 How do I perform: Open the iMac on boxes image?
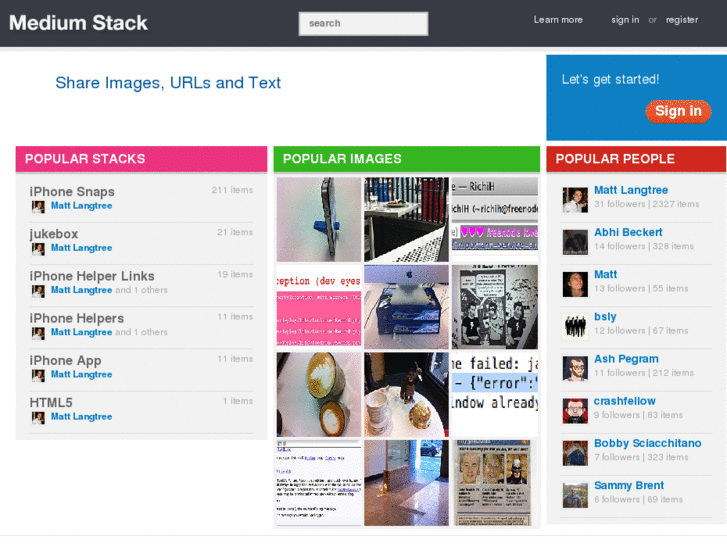406,307
